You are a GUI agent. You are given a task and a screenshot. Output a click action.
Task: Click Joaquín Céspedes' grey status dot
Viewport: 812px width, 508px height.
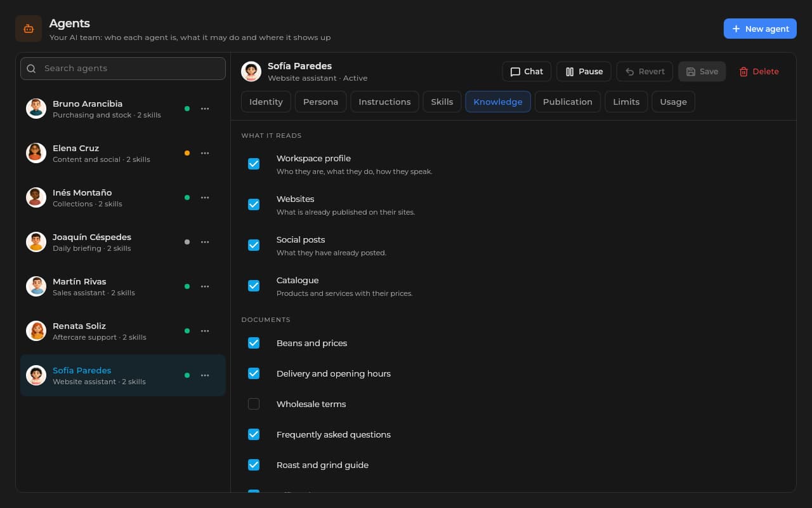(187, 242)
